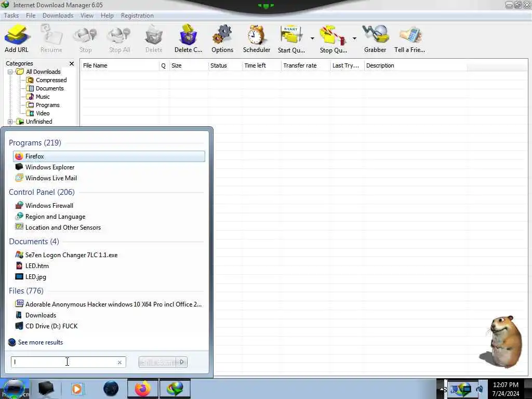Click the Stop Queue icon
Viewport: 532px width, 399px height.
(333, 38)
